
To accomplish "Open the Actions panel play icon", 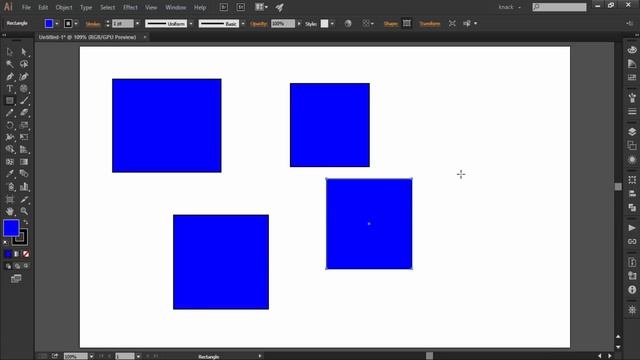I will point(632,228).
